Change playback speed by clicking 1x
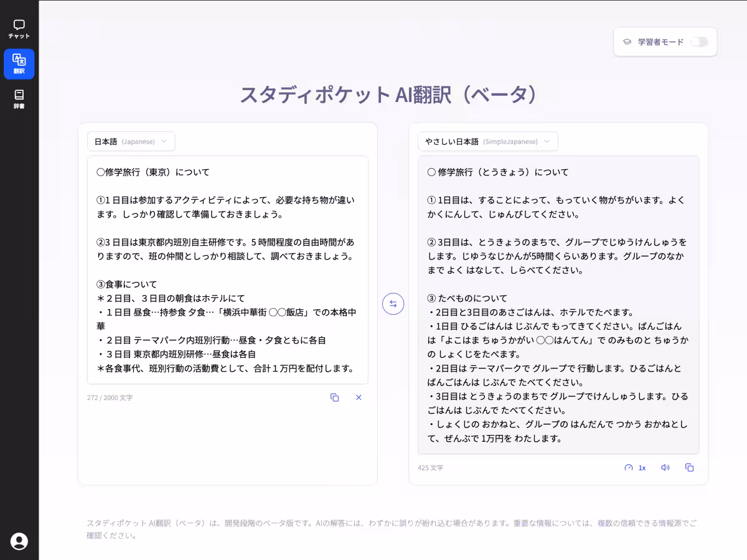This screenshot has height=560, width=747. 642,467
